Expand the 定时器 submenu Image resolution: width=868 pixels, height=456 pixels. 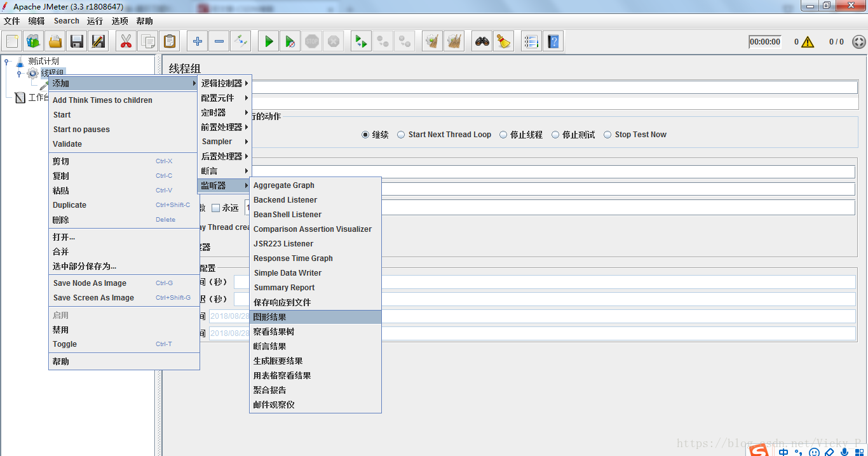(225, 112)
